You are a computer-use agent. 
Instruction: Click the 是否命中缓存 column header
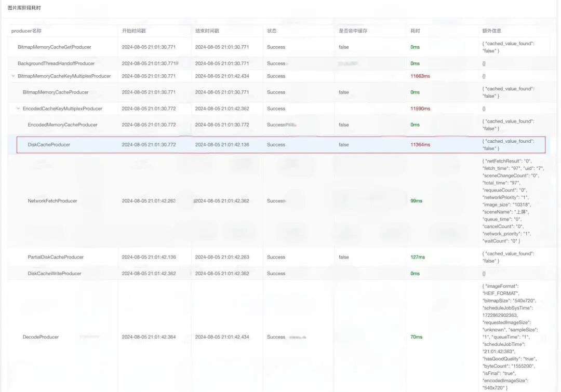353,31
